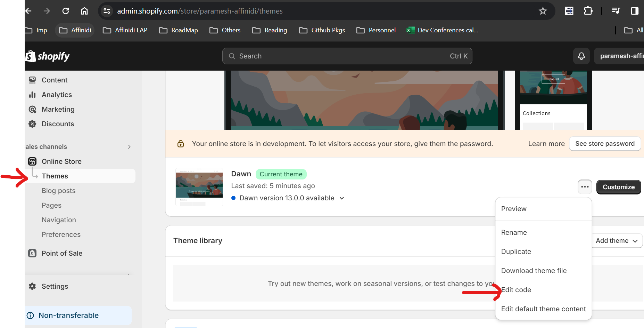Click the mobile theme preview image
The width and height of the screenshot is (644, 328).
point(553,100)
